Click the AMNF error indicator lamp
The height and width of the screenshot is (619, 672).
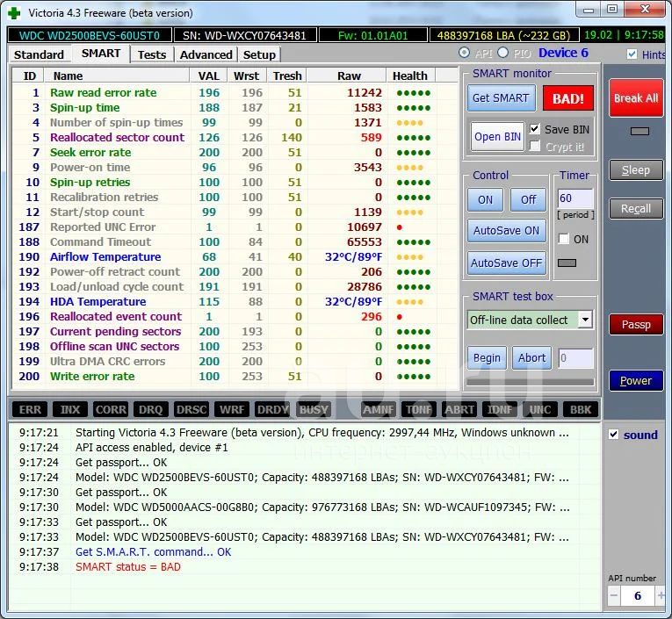(x=378, y=410)
